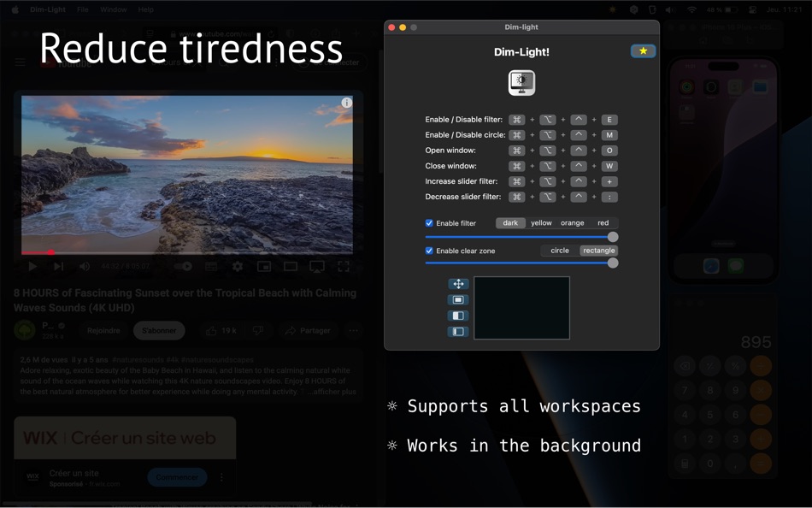Click the Commencer button in WIX ad
This screenshot has width=812, height=508.
[177, 477]
